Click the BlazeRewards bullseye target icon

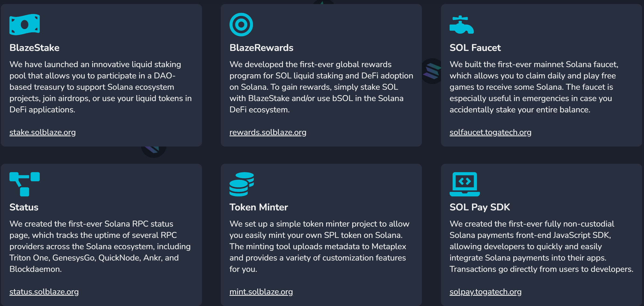(x=241, y=25)
